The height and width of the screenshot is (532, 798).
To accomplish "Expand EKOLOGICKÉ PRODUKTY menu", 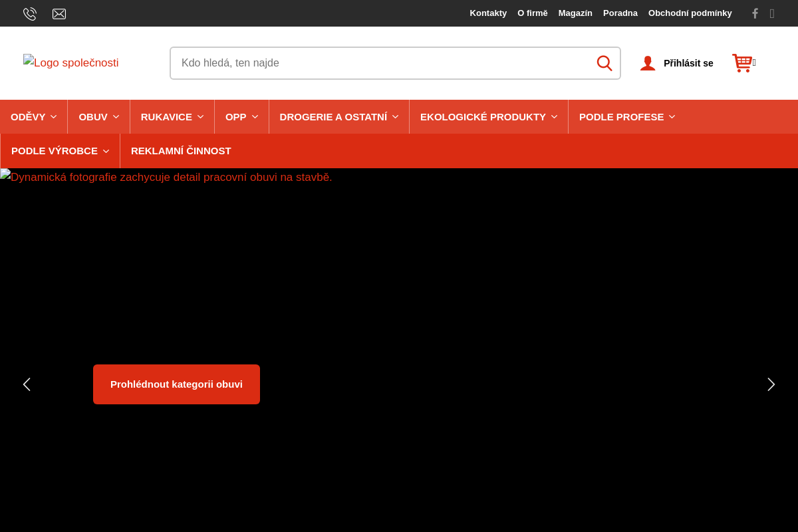I will click(489, 117).
